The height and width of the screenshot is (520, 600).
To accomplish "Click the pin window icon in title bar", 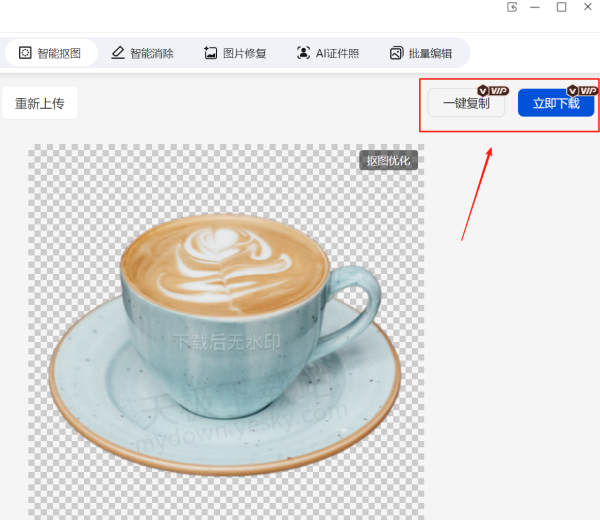I will click(x=513, y=7).
